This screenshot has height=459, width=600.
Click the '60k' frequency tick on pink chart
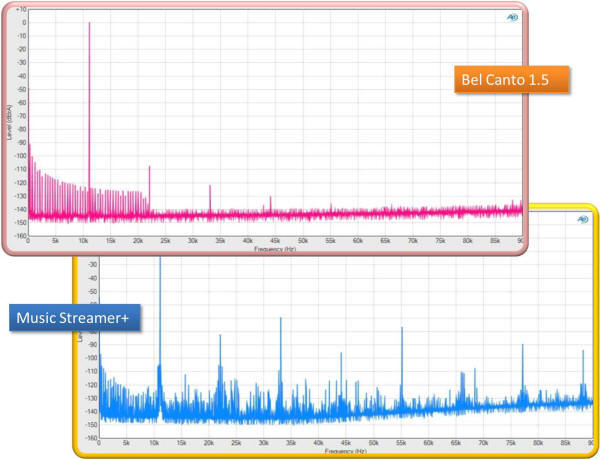(x=358, y=241)
